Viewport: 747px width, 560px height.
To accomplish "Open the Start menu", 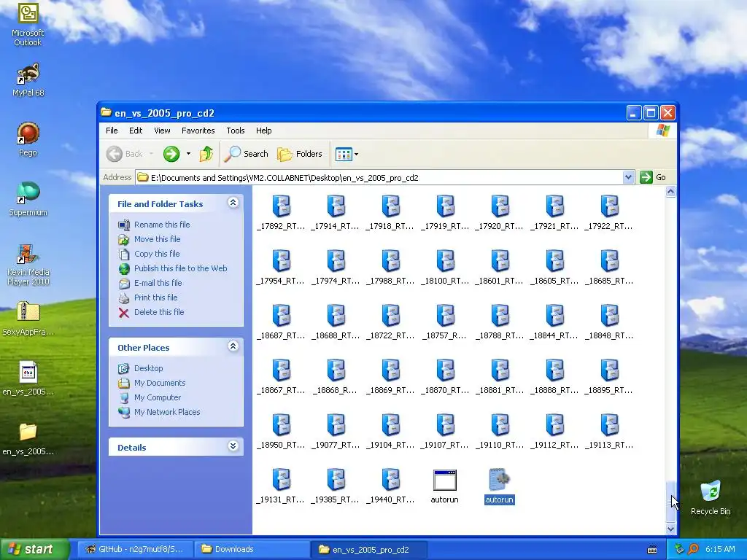I will pyautogui.click(x=34, y=550).
